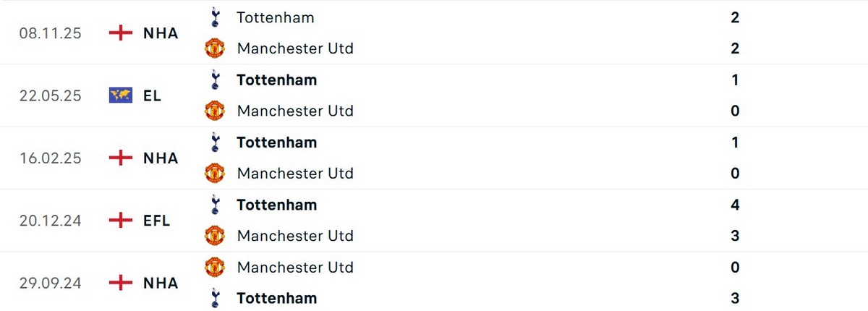Click Tottenham crest in the 20.12.24 match
The image size is (868, 311).
214,205
